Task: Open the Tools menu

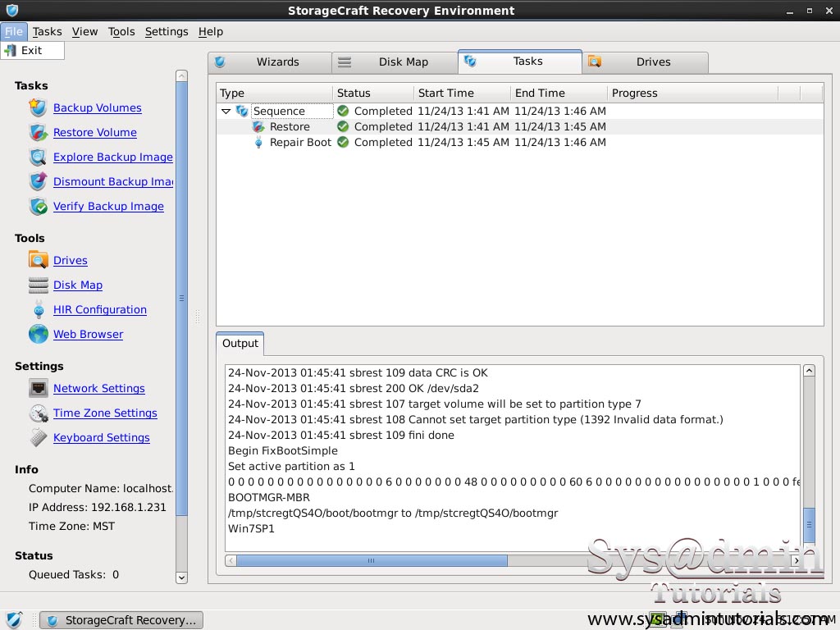Action: 121,32
